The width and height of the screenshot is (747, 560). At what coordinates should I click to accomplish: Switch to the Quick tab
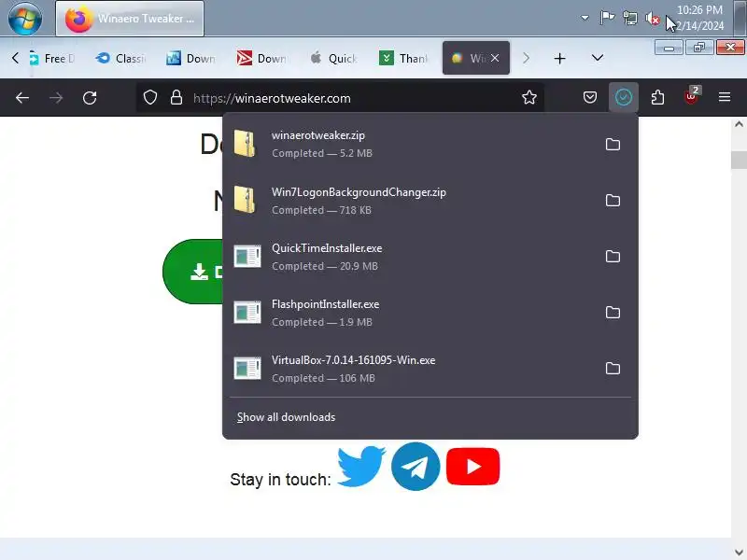(332, 58)
